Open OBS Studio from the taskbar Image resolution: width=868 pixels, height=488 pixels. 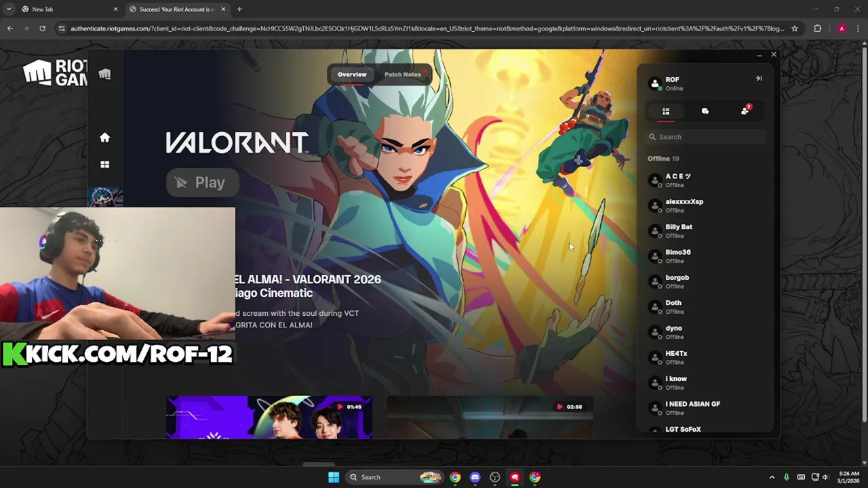tap(495, 477)
